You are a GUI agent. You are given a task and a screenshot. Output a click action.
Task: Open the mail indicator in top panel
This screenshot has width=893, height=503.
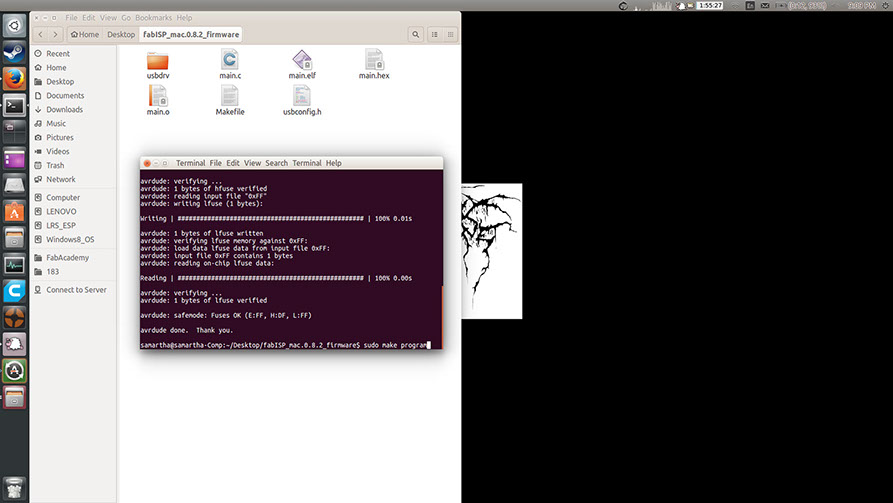click(x=765, y=5)
